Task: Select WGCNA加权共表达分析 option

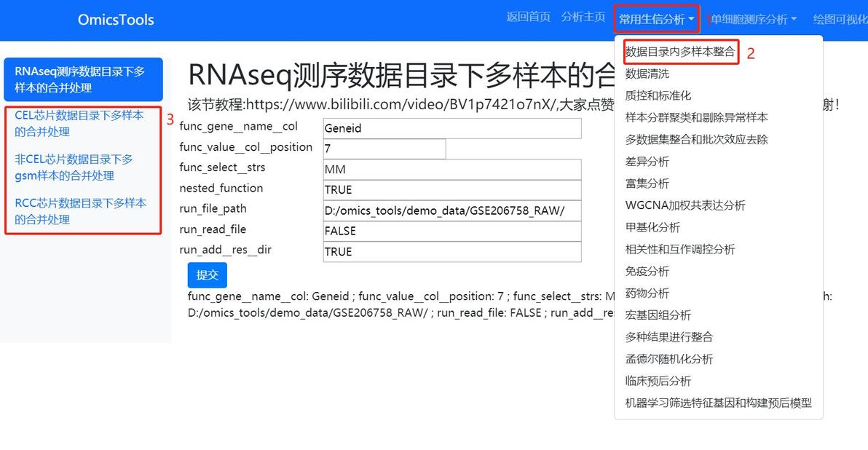Action: (684, 205)
